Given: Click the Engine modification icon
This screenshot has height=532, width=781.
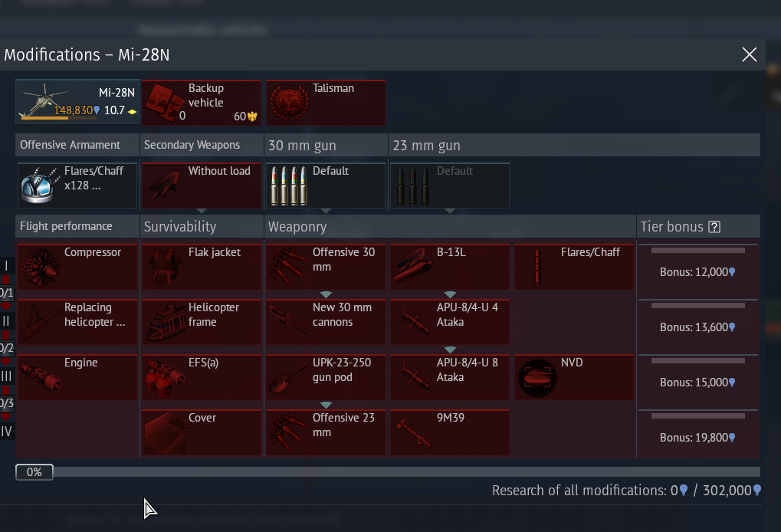Looking at the screenshot, I should click(x=41, y=378).
